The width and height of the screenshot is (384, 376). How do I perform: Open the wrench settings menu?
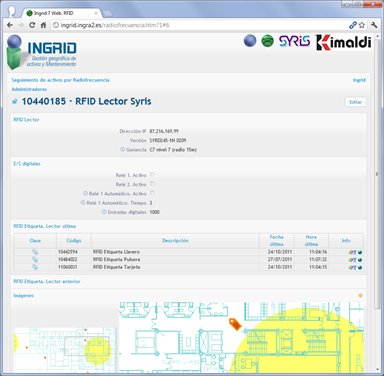point(374,25)
